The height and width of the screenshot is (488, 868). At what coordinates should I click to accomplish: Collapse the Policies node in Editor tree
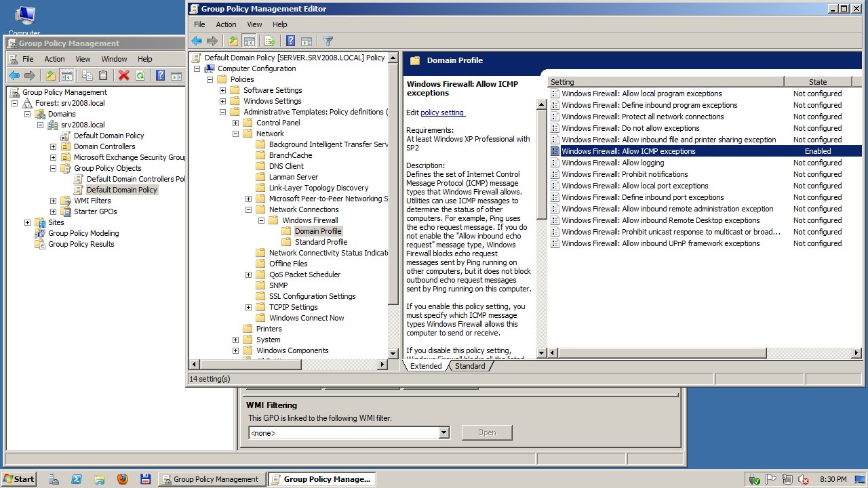[x=210, y=79]
